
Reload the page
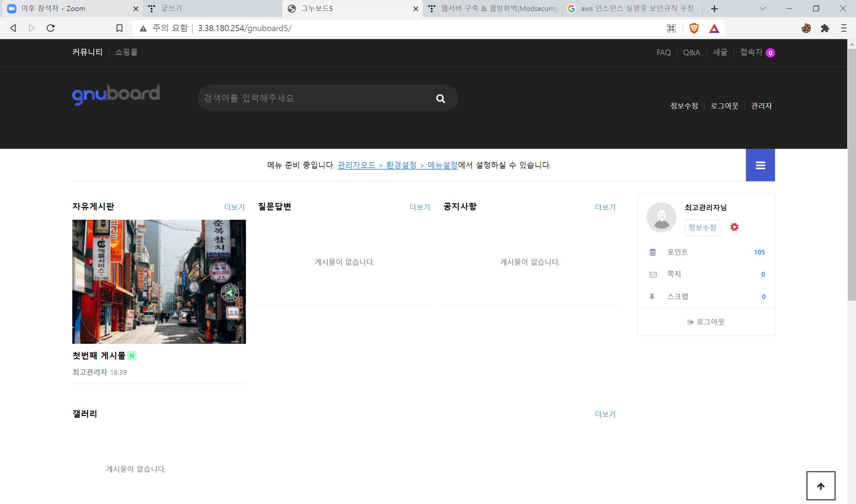pos(51,28)
